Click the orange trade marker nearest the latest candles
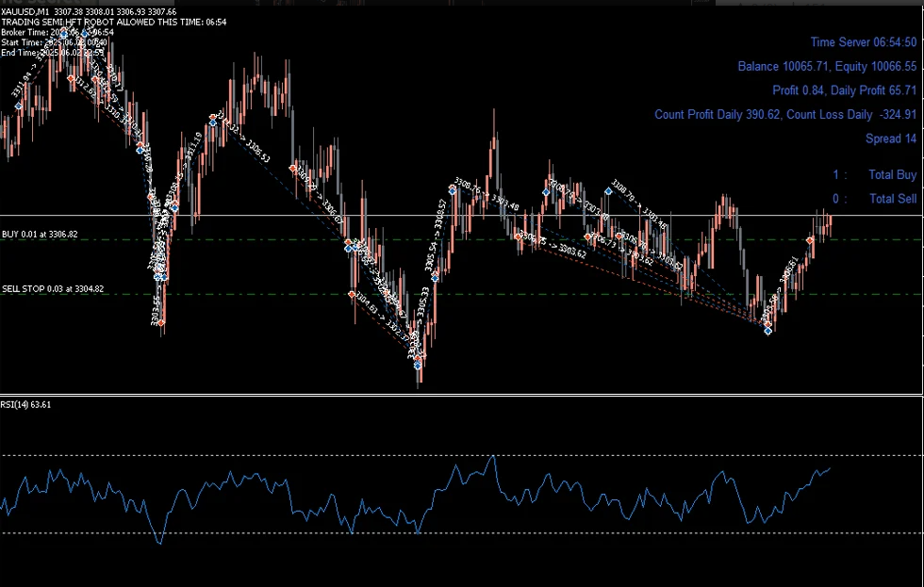 (x=810, y=240)
